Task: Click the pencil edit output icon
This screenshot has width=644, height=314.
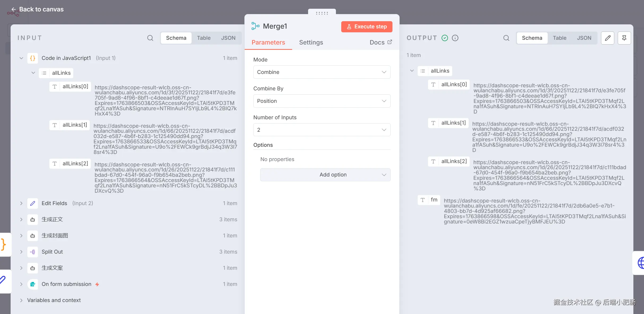Action: (x=607, y=38)
